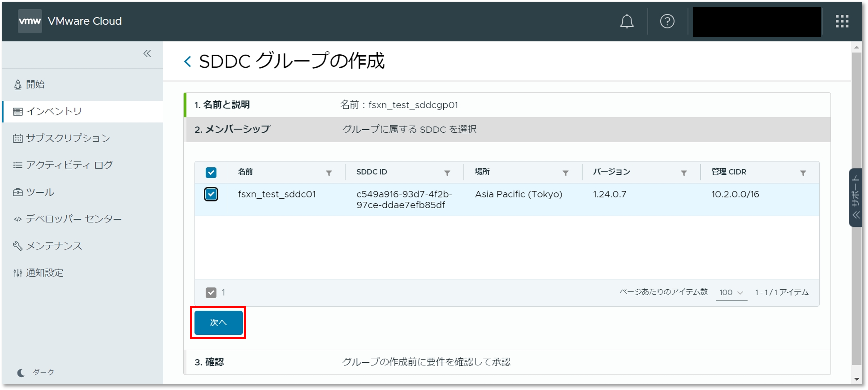Filter the バージョン column

(684, 173)
